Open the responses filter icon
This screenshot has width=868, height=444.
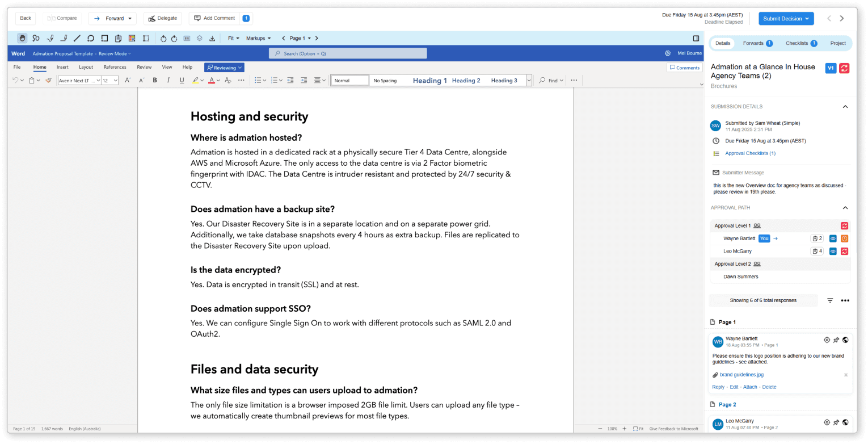pyautogui.click(x=830, y=300)
